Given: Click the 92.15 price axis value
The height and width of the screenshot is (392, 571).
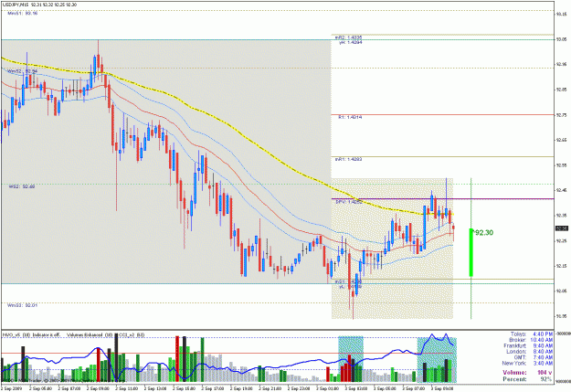Looking at the screenshot, I should (561, 266).
